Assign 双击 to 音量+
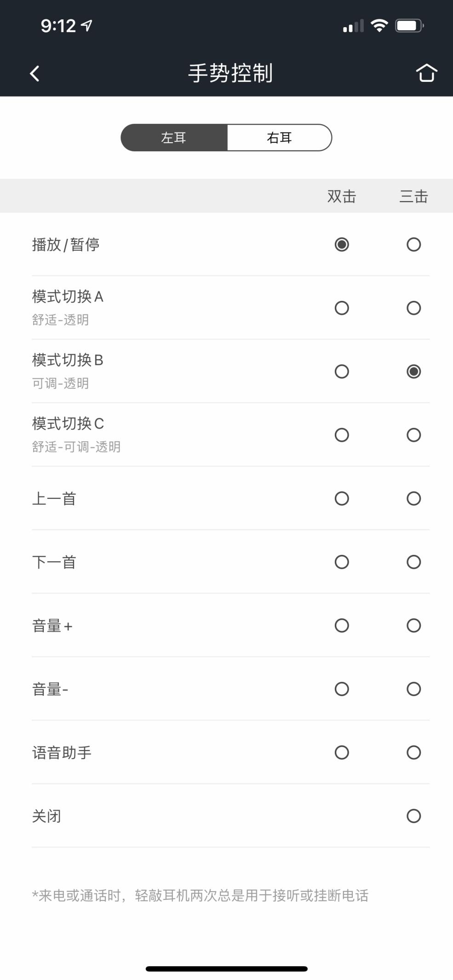453x980 pixels. tap(342, 625)
